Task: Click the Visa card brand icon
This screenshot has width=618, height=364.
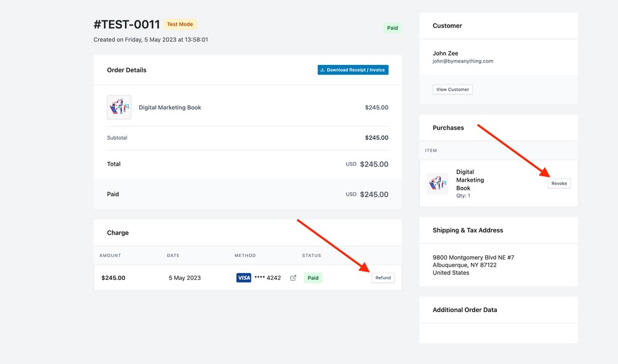Action: pos(243,278)
